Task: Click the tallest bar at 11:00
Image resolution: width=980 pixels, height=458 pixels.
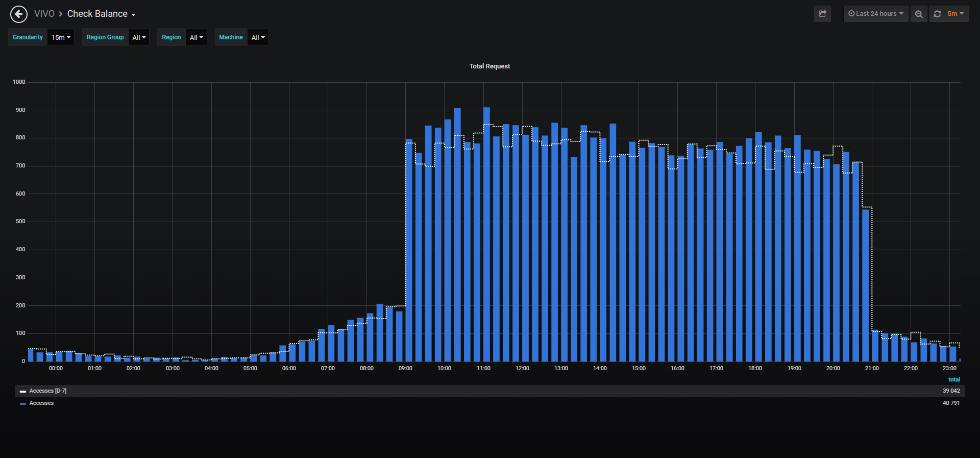Action: tap(486, 234)
